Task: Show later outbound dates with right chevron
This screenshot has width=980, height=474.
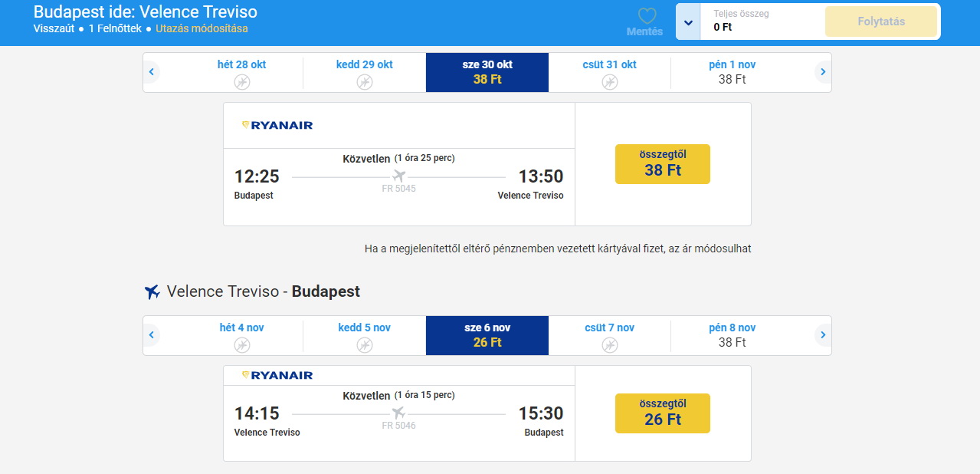Action: (823, 73)
